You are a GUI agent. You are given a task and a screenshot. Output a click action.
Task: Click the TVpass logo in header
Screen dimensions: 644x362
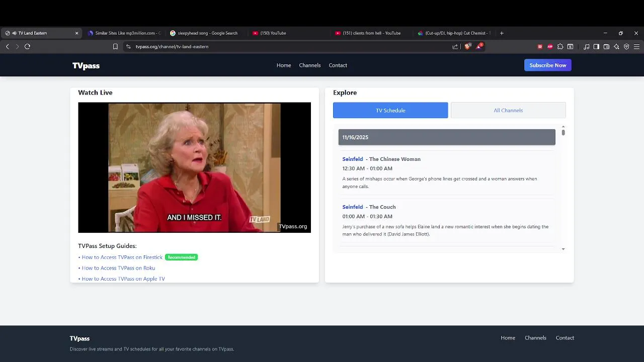(86, 65)
